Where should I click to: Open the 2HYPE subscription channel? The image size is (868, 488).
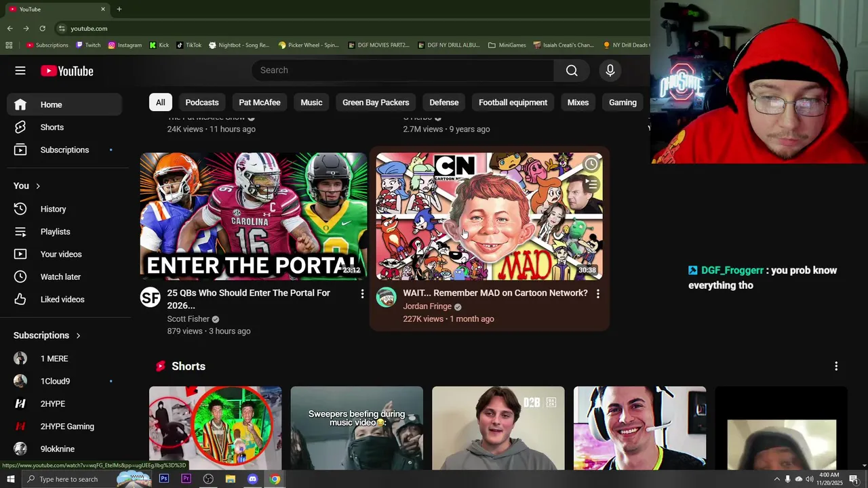click(64, 404)
